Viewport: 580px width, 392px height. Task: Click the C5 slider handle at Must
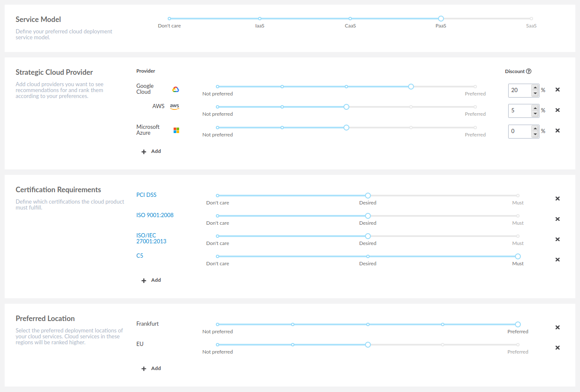(x=518, y=256)
